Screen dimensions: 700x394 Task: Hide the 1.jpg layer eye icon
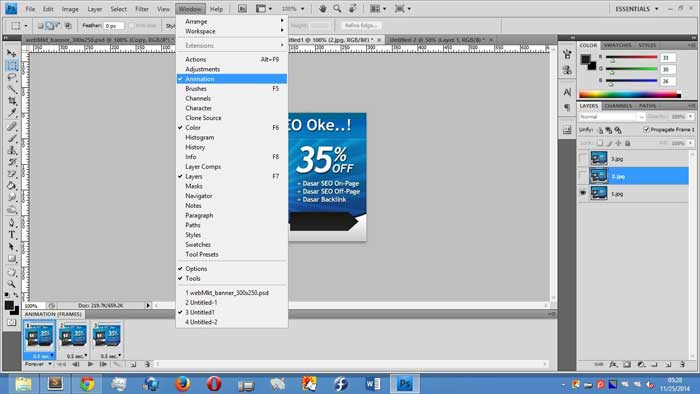(x=583, y=193)
